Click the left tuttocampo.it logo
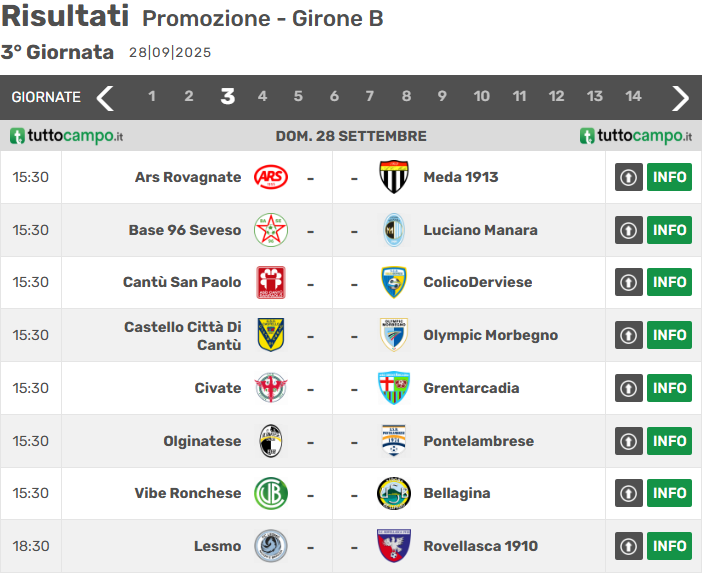Viewport: 708px width, 577px height. point(67,136)
